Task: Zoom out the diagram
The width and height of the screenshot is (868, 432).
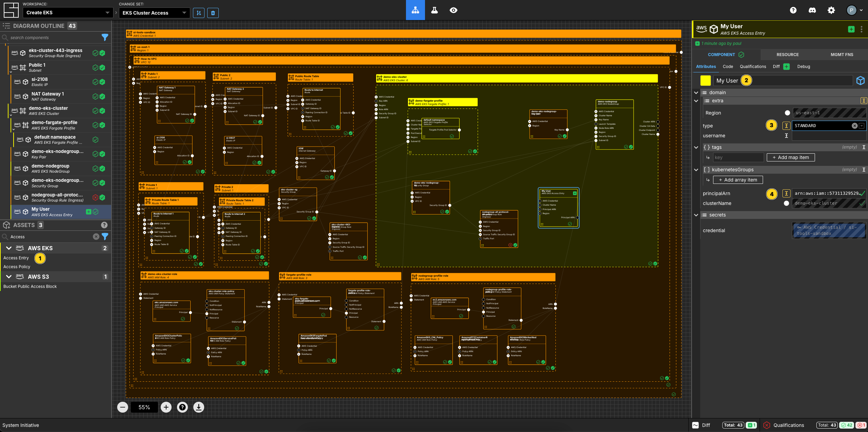Action: (123, 407)
